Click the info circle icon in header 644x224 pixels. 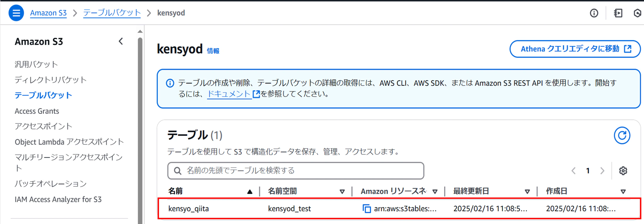tap(594, 13)
